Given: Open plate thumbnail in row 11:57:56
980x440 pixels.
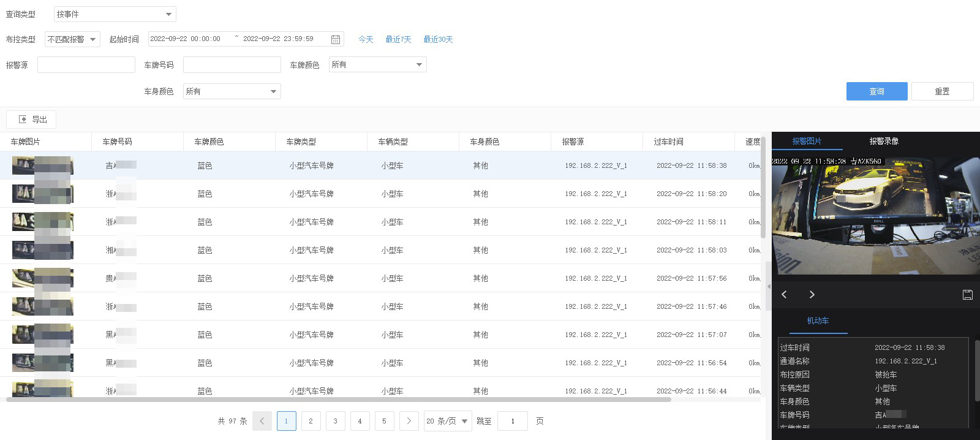Looking at the screenshot, I should tap(43, 278).
